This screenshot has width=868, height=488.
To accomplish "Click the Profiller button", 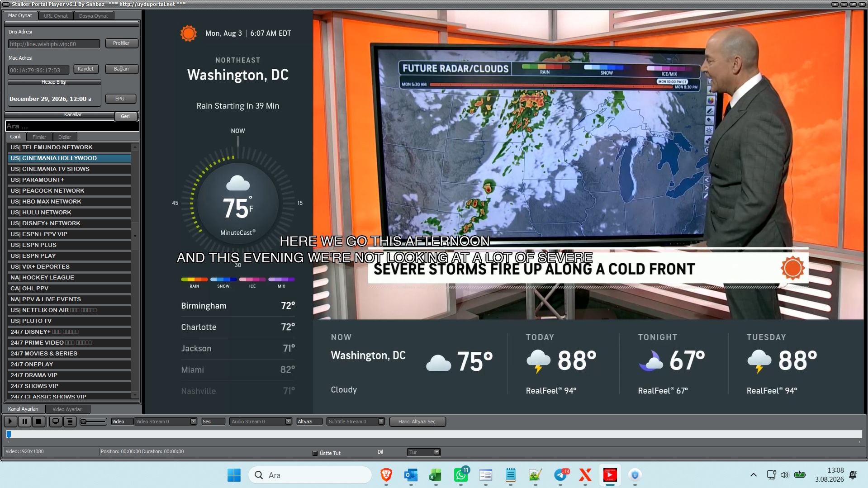I will point(121,43).
